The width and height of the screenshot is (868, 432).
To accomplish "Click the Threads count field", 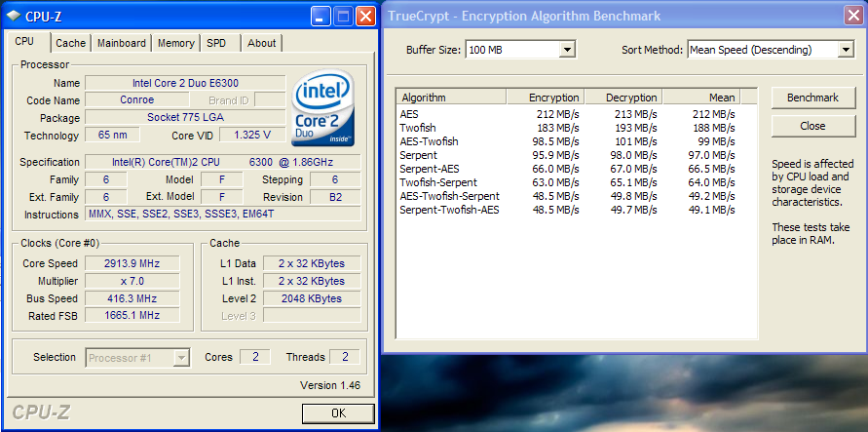I will click(x=345, y=357).
